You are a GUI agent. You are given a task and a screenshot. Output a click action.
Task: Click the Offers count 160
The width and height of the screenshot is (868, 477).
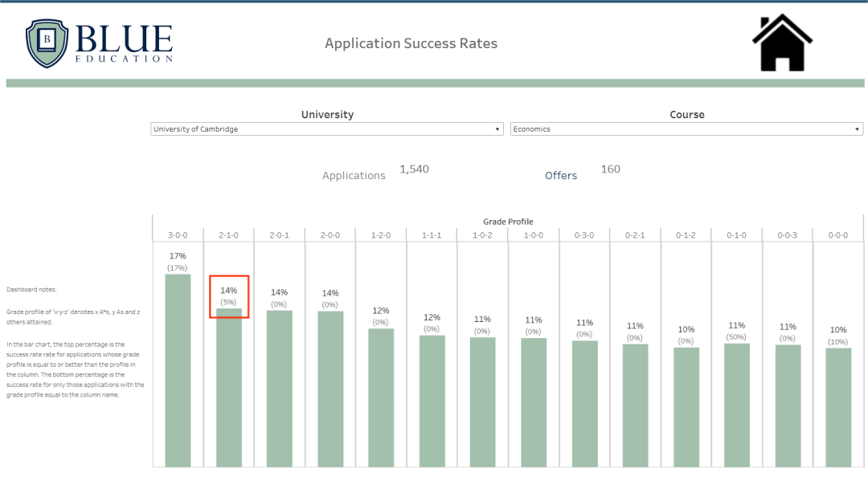point(611,169)
